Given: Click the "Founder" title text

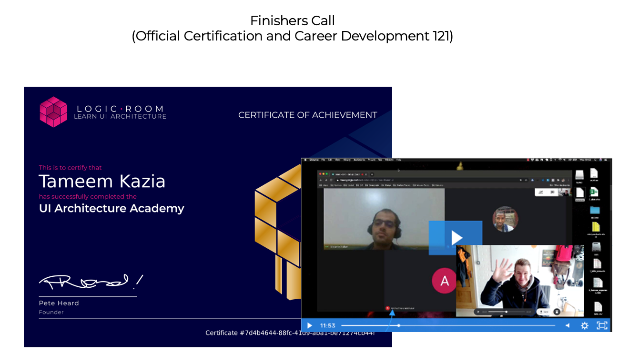Looking at the screenshot, I should (51, 313).
